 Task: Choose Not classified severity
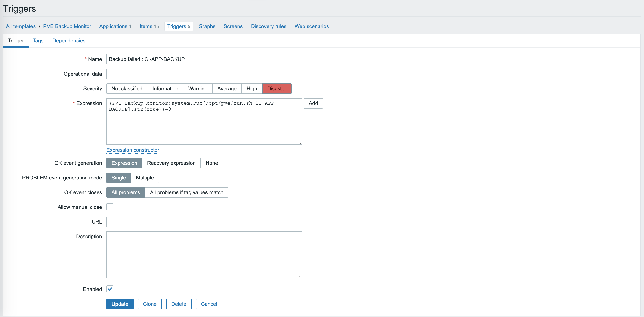pos(127,89)
